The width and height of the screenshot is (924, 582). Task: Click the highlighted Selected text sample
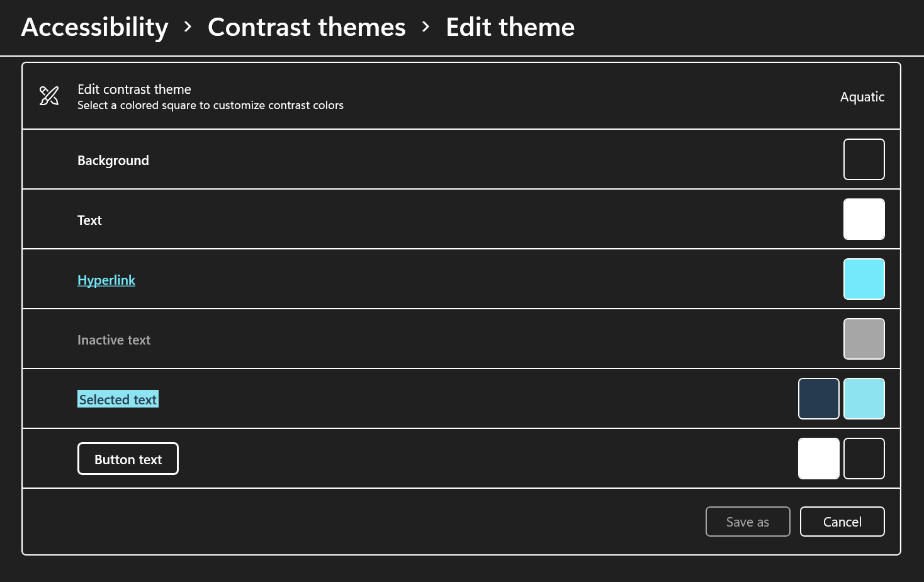point(118,399)
